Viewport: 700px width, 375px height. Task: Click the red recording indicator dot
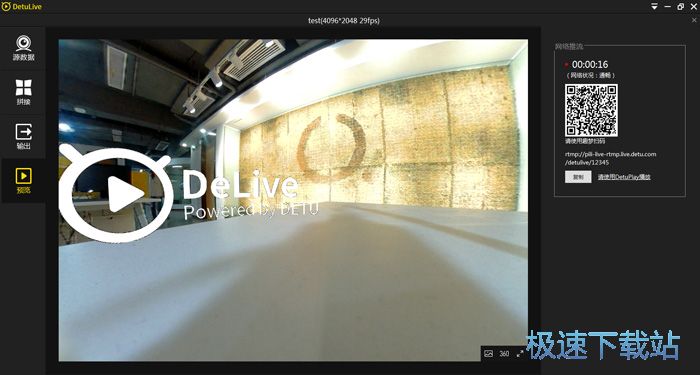click(567, 65)
